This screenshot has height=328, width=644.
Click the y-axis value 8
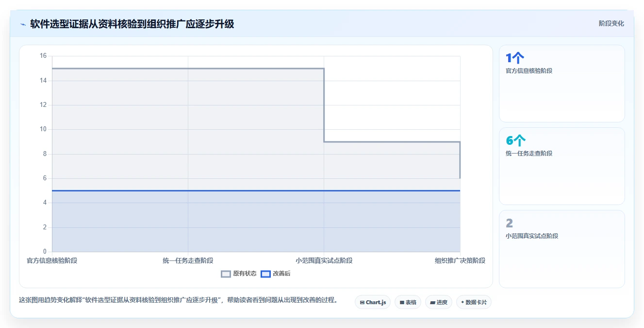[x=45, y=154]
